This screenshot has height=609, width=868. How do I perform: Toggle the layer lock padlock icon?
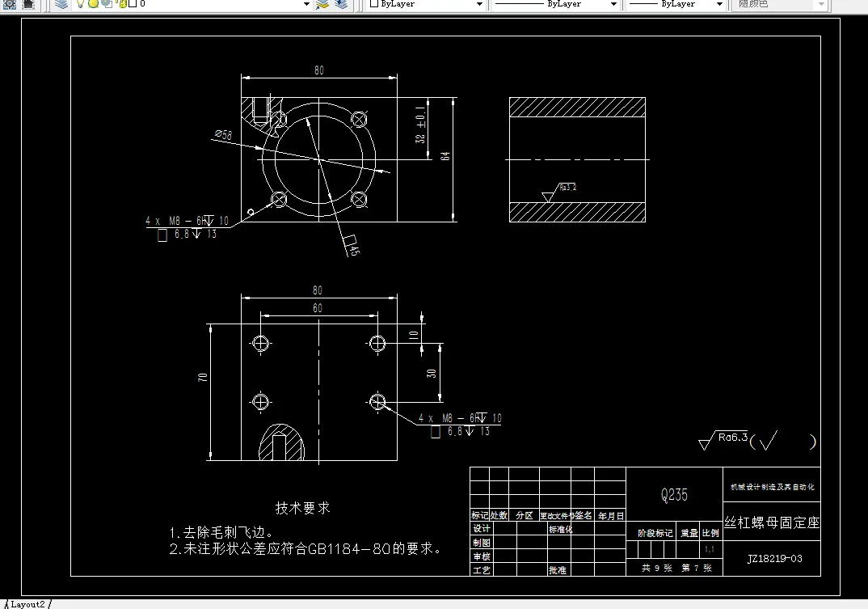click(122, 4)
